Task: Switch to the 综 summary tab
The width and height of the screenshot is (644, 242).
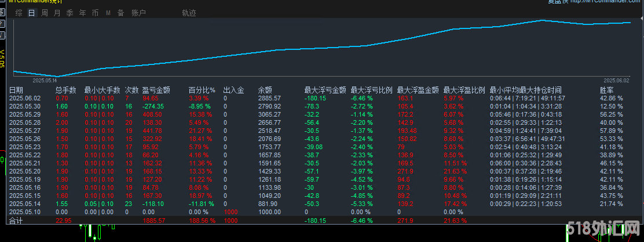Action: tap(19, 13)
